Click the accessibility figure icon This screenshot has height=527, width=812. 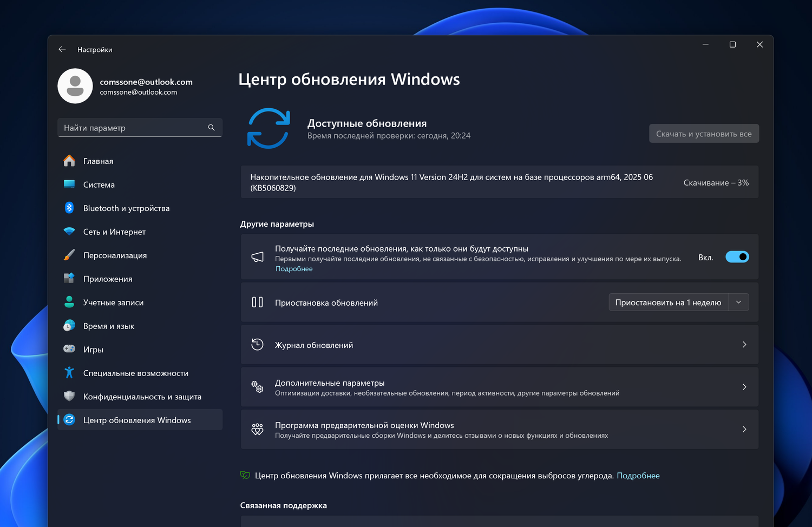pyautogui.click(x=69, y=373)
